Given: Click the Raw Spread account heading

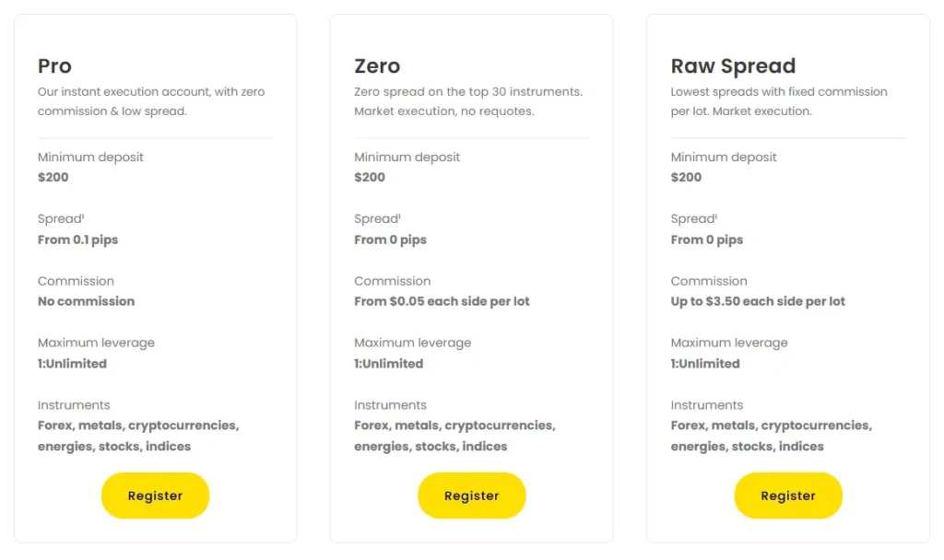Looking at the screenshot, I should pyautogui.click(x=733, y=66).
